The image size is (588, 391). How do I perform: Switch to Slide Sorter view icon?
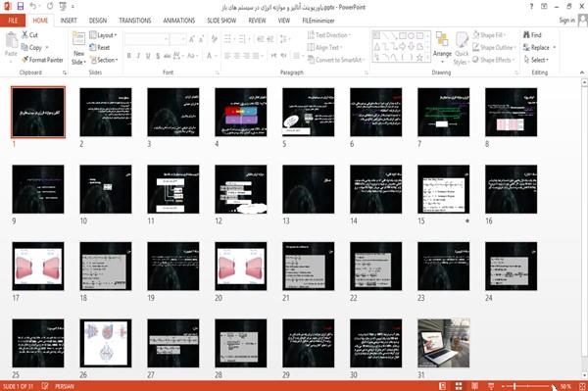pyautogui.click(x=459, y=386)
